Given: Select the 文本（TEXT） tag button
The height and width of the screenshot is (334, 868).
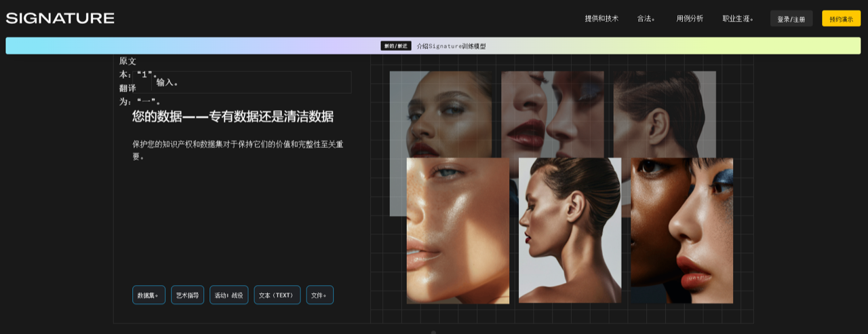Looking at the screenshot, I should pos(277,295).
